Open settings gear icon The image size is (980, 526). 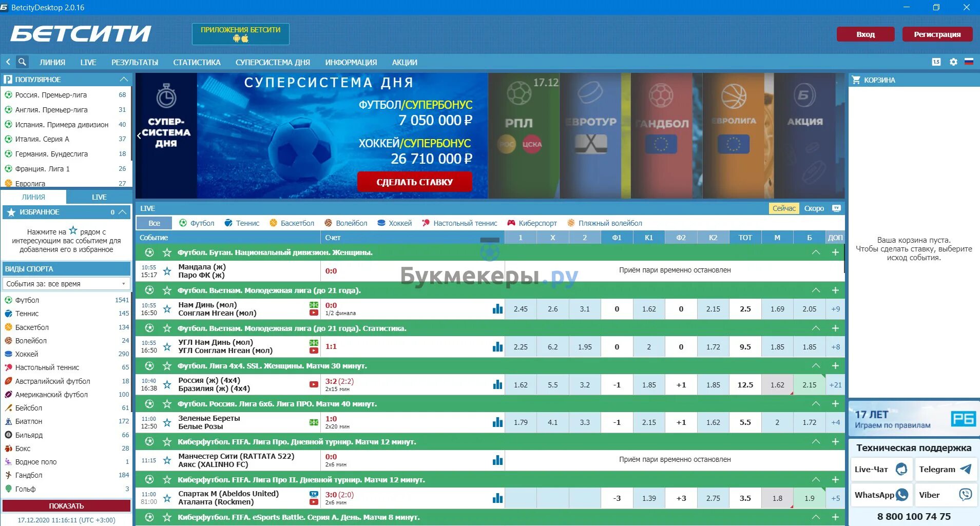coord(953,62)
